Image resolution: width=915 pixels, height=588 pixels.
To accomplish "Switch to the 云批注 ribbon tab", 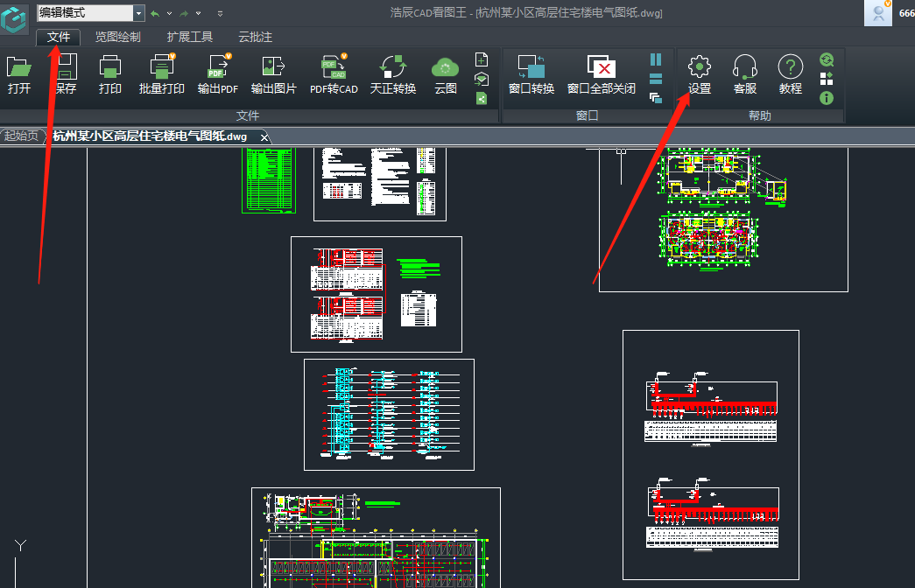I will click(x=255, y=38).
